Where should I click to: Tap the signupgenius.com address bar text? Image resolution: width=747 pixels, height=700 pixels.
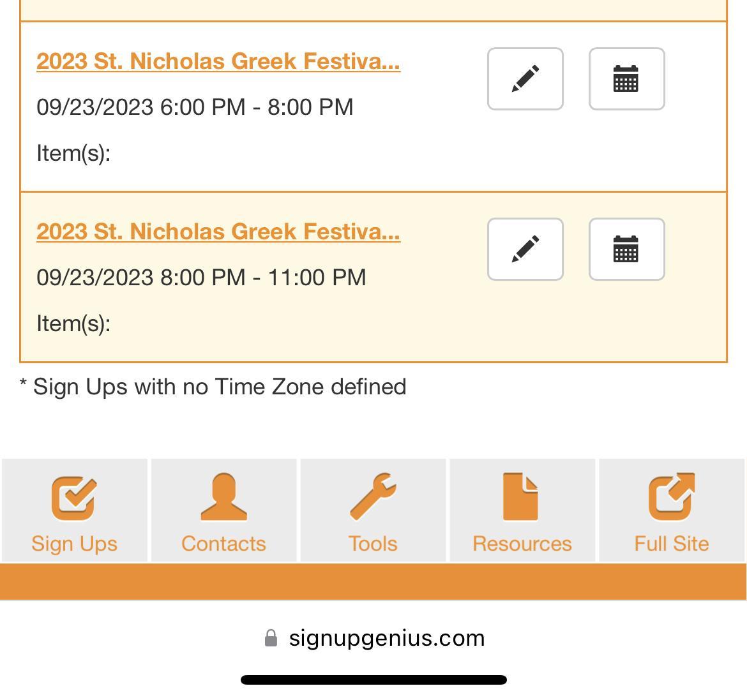[x=387, y=638]
